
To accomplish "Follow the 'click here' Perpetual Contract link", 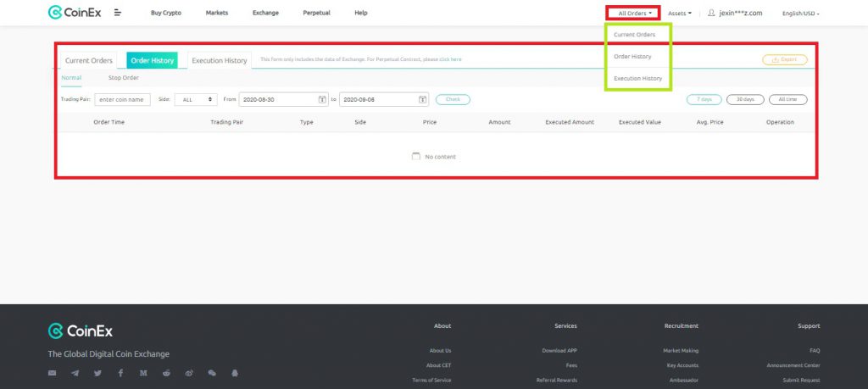I will pos(450,59).
